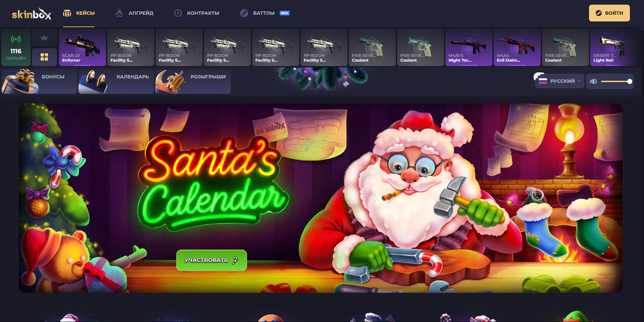Select the grid all drops icon
The width and height of the screenshot is (644, 322).
(x=44, y=57)
